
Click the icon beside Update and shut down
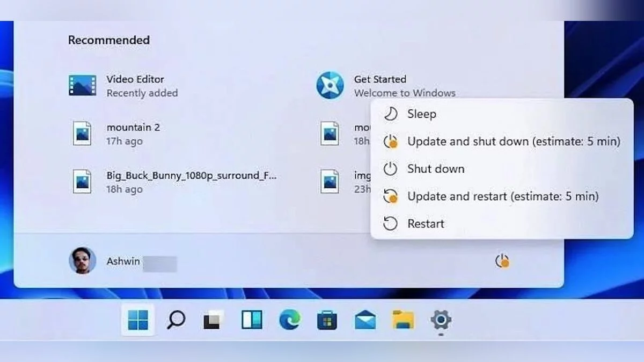(391, 142)
